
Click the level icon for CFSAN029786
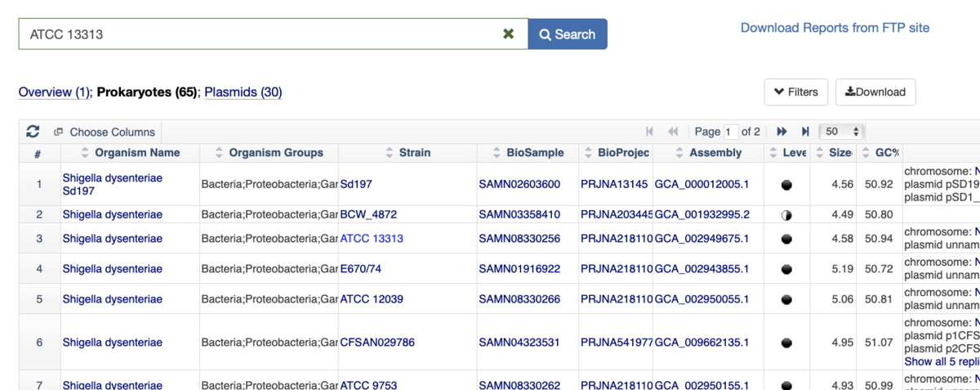coord(787,343)
